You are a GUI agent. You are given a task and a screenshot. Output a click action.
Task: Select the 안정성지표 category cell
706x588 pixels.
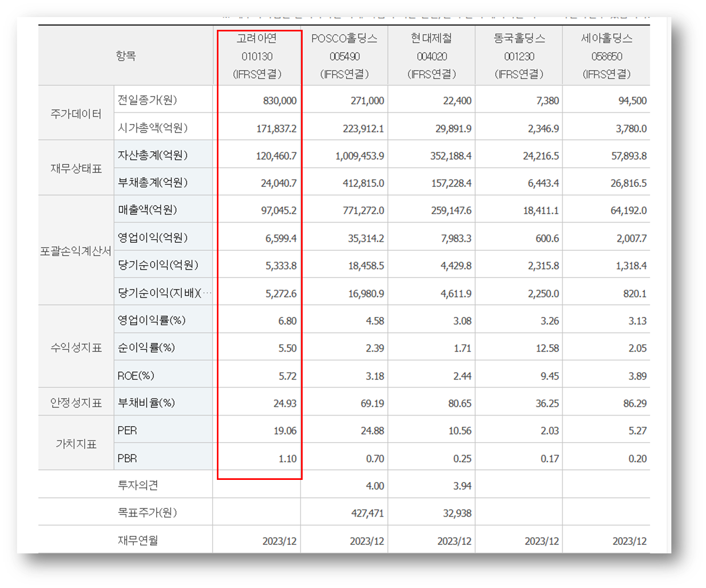coord(76,403)
